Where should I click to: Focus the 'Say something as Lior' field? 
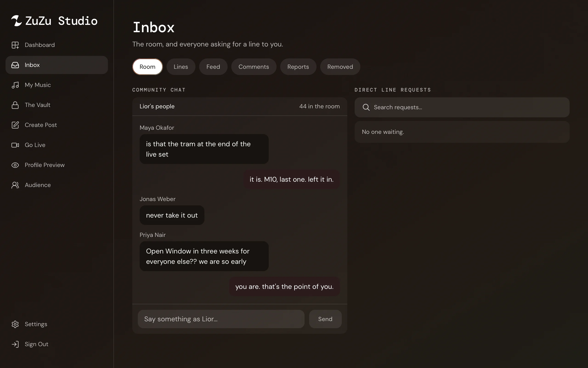click(x=221, y=319)
